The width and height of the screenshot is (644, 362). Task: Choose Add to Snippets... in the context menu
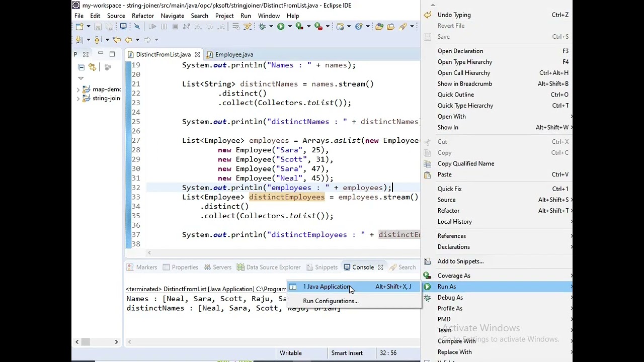497,261
